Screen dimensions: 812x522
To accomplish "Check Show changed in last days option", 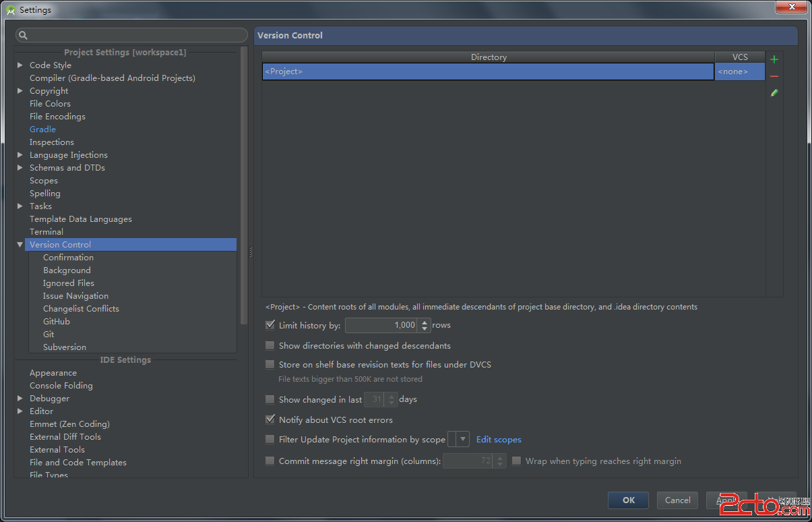I will 270,399.
